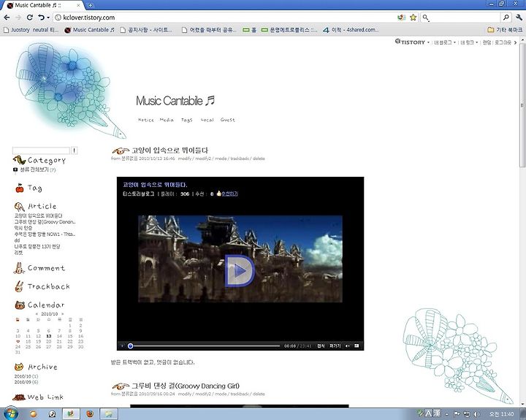Open the post title 고양이 입속으로 뛰어들다
Image resolution: width=526 pixels, height=420 pixels.
[x=169, y=150]
